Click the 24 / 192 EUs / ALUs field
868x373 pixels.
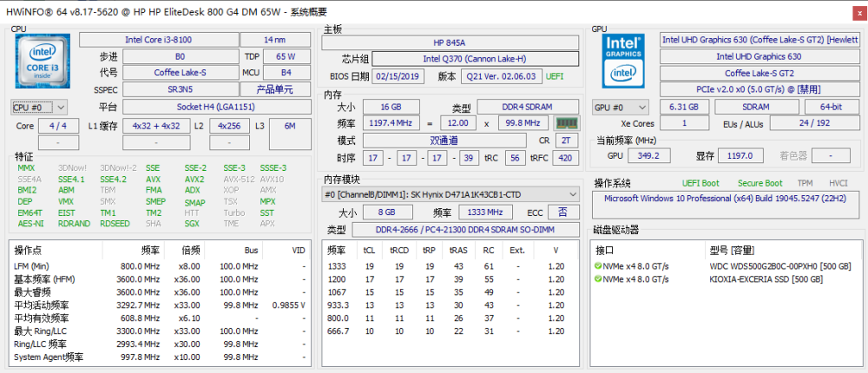pyautogui.click(x=814, y=123)
